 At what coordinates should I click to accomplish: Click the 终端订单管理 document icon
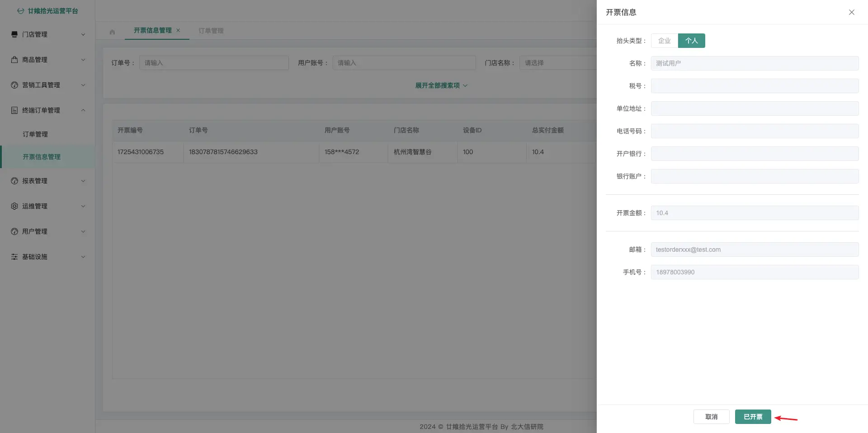(x=14, y=110)
